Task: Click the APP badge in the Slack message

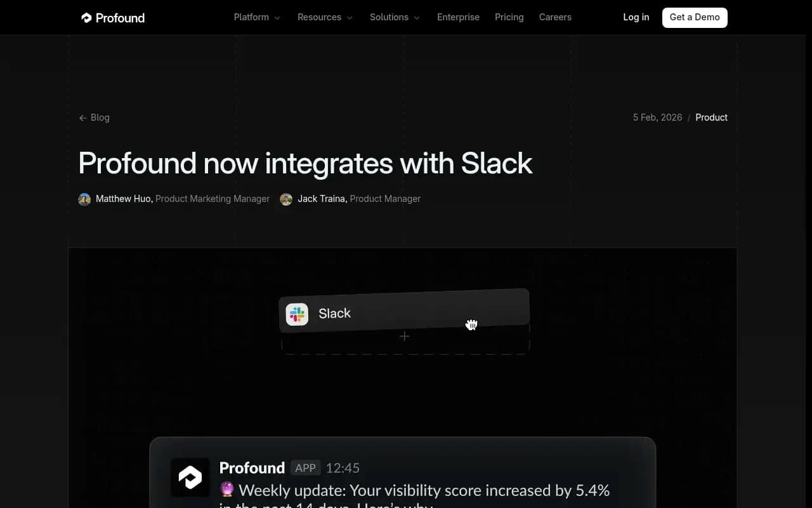Action: (305, 468)
